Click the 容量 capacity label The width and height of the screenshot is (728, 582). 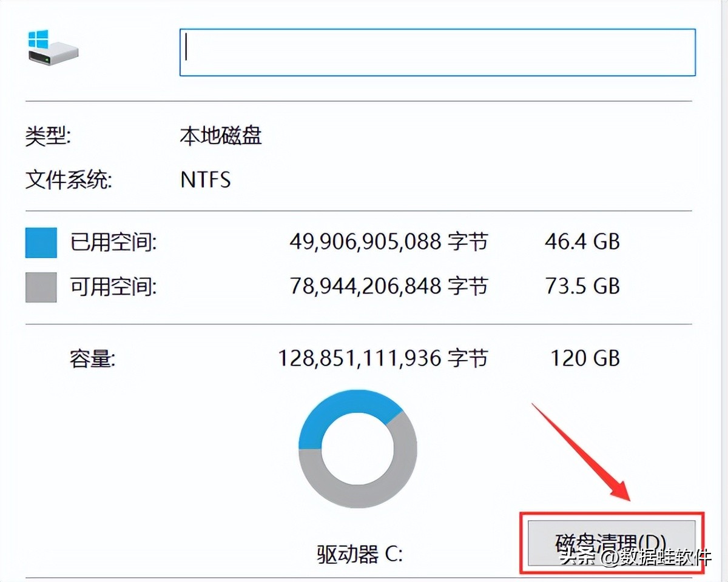(x=93, y=359)
